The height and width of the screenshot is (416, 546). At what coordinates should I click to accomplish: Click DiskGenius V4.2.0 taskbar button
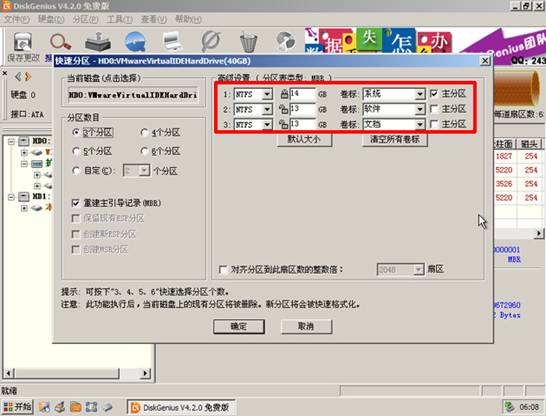pos(181,407)
